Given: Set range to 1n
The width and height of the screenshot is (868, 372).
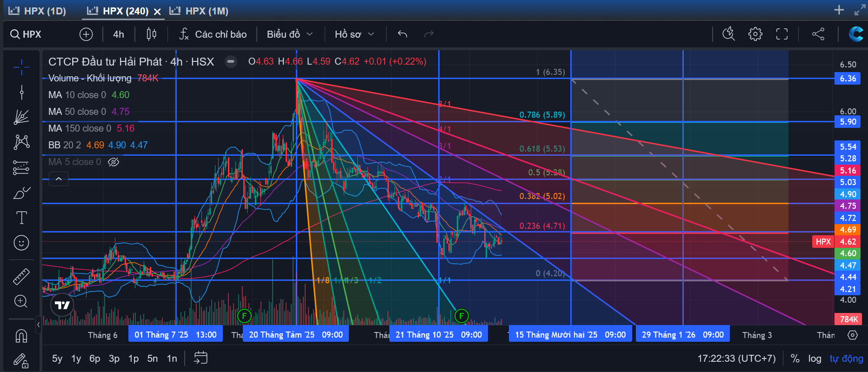Looking at the screenshot, I should pos(172,358).
